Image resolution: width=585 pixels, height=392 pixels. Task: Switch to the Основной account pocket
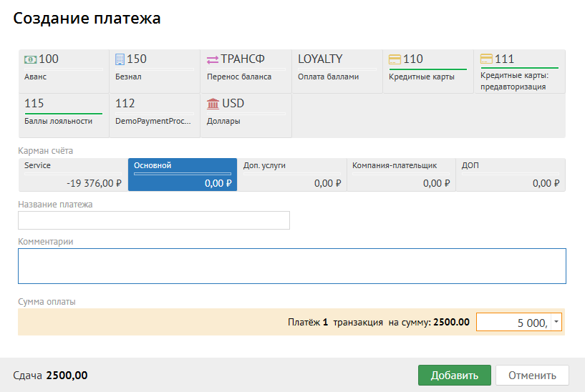(183, 175)
